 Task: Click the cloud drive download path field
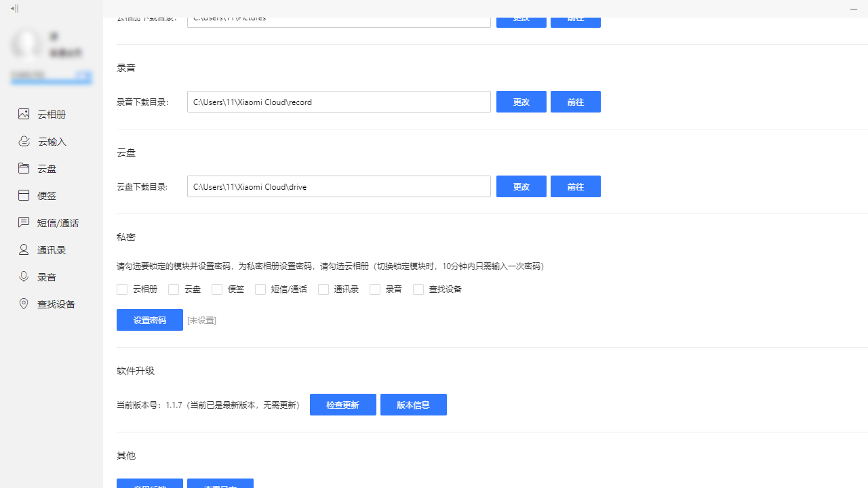click(x=338, y=186)
